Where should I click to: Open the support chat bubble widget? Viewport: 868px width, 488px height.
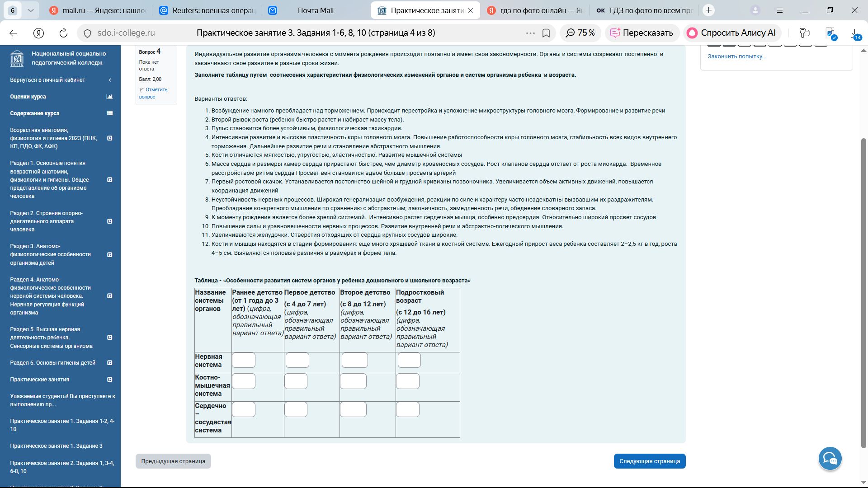830,459
